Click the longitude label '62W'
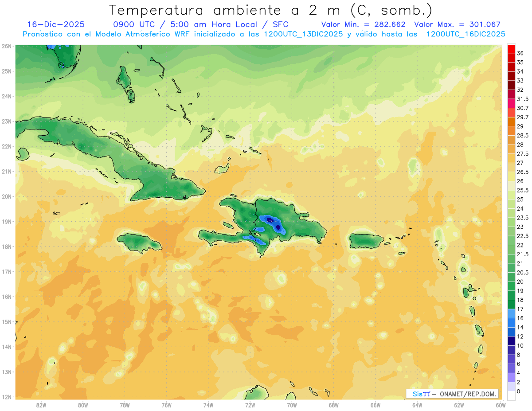Screen dimensions: 532x411 click(459, 405)
